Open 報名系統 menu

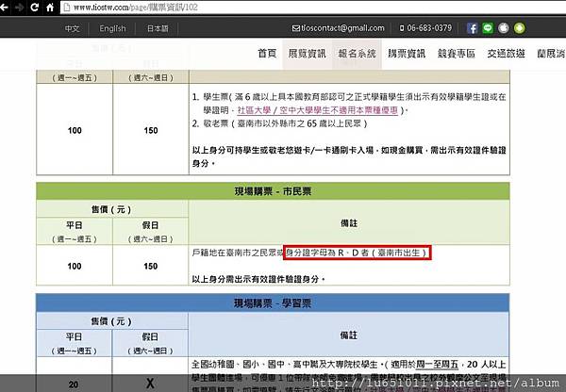(357, 54)
